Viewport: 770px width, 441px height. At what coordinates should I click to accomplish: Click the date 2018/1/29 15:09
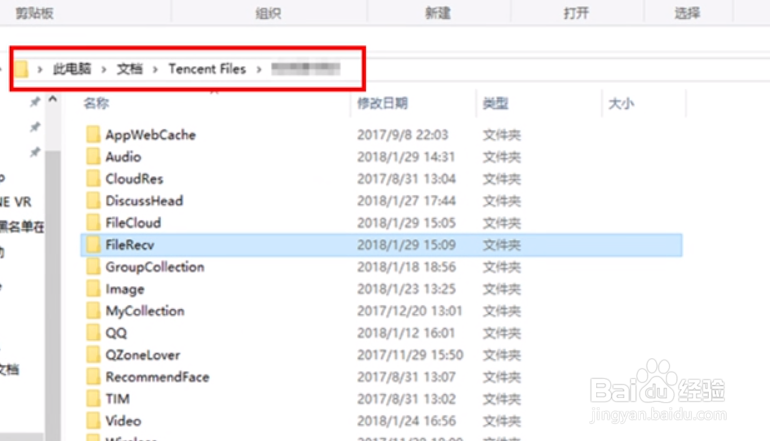pos(407,245)
